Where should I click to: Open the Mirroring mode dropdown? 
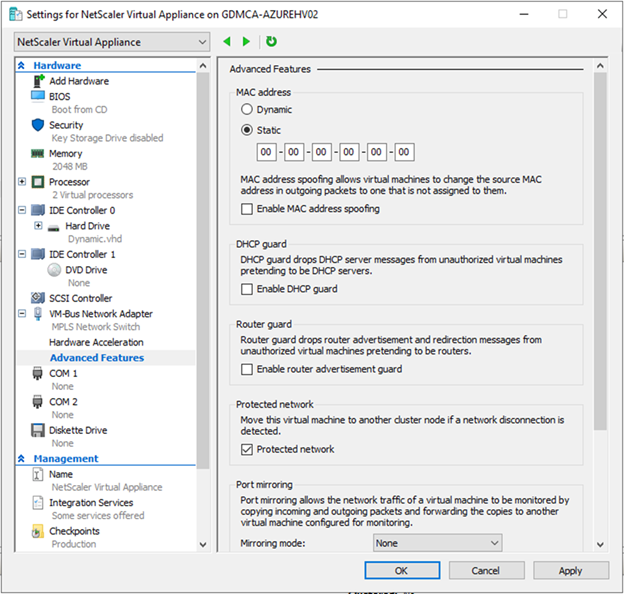pyautogui.click(x=437, y=543)
